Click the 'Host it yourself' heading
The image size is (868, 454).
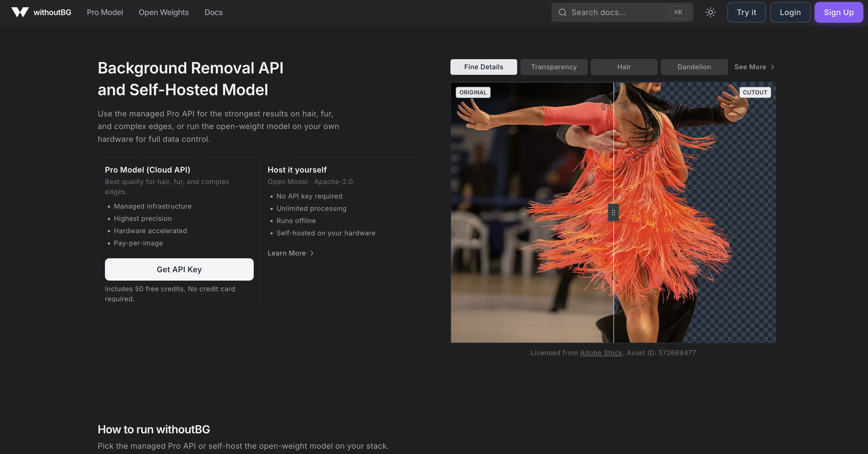[297, 170]
